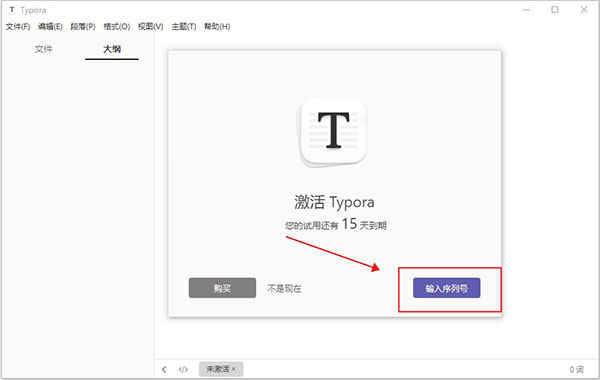Image resolution: width=600 pixels, height=380 pixels.
Task: Select the 大纲 outline tab
Action: pos(112,49)
